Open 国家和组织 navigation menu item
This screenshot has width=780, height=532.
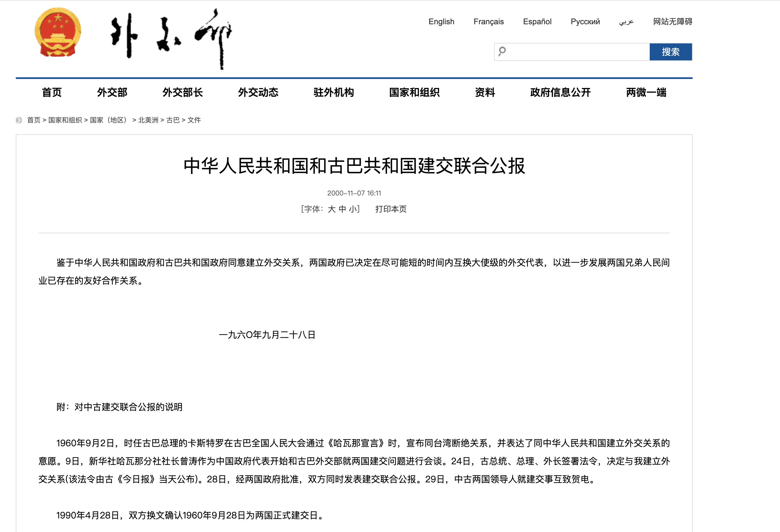(x=414, y=92)
